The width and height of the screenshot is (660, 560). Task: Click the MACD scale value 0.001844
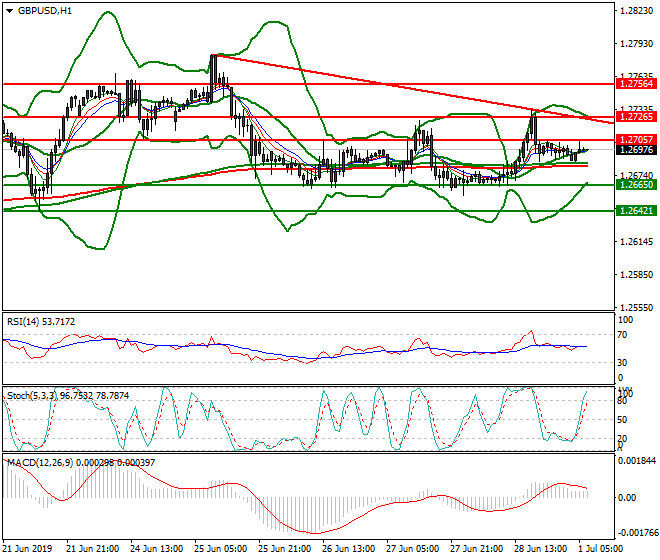(x=636, y=461)
